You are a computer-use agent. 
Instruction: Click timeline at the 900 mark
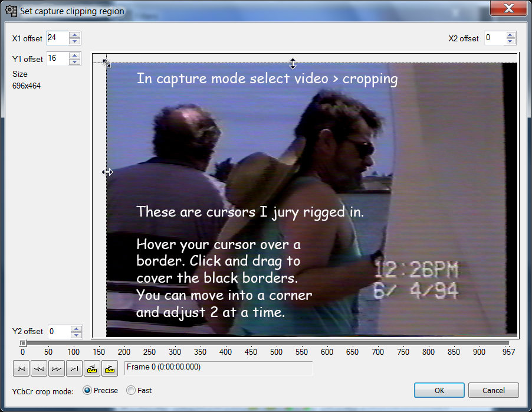(479, 352)
